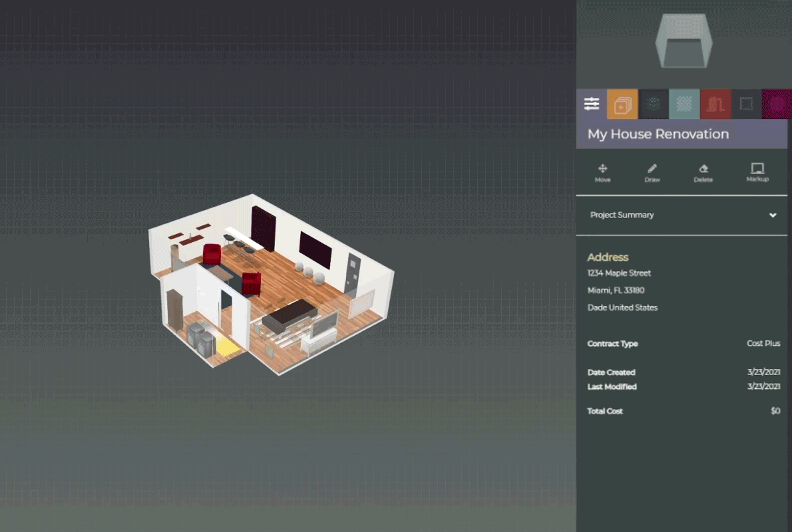Click the red buildings icon
The height and width of the screenshot is (532, 792).
(x=715, y=104)
